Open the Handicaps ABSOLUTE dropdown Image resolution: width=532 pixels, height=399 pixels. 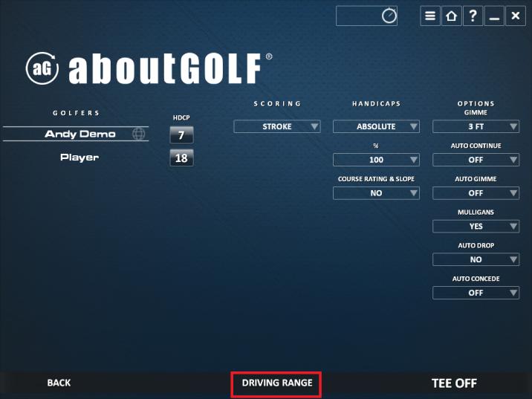pos(376,126)
